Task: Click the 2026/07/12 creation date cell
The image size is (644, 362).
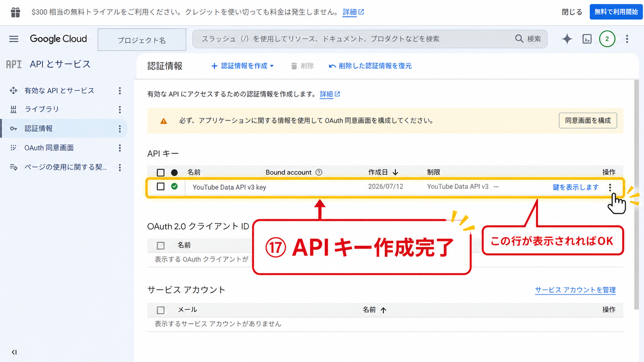Action: tap(386, 187)
